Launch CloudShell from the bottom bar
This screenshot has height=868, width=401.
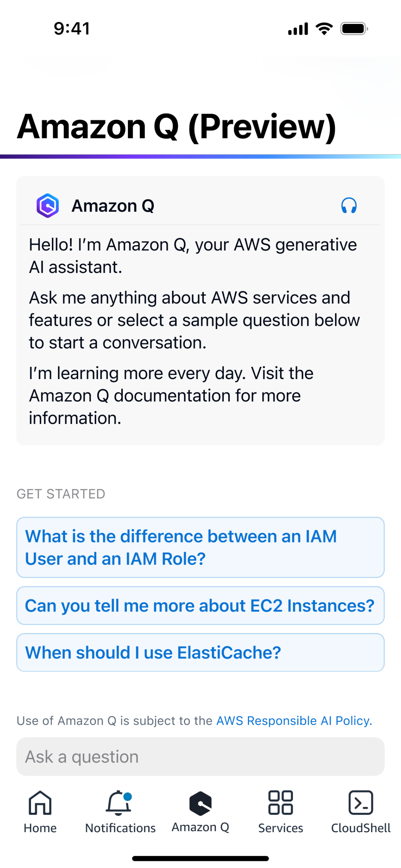point(361,812)
